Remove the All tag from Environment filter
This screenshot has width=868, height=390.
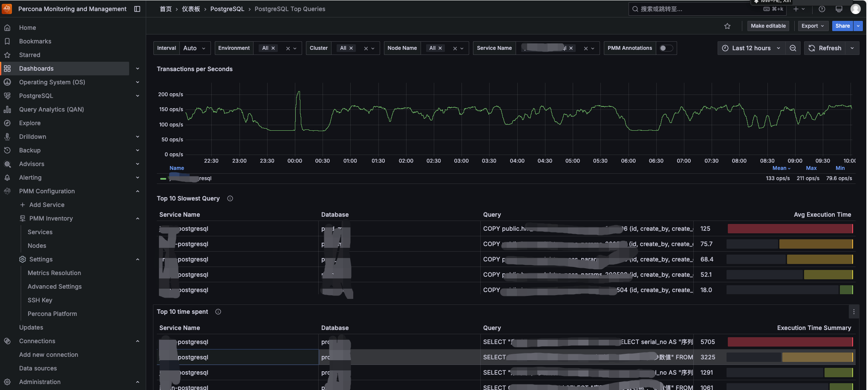(x=273, y=48)
